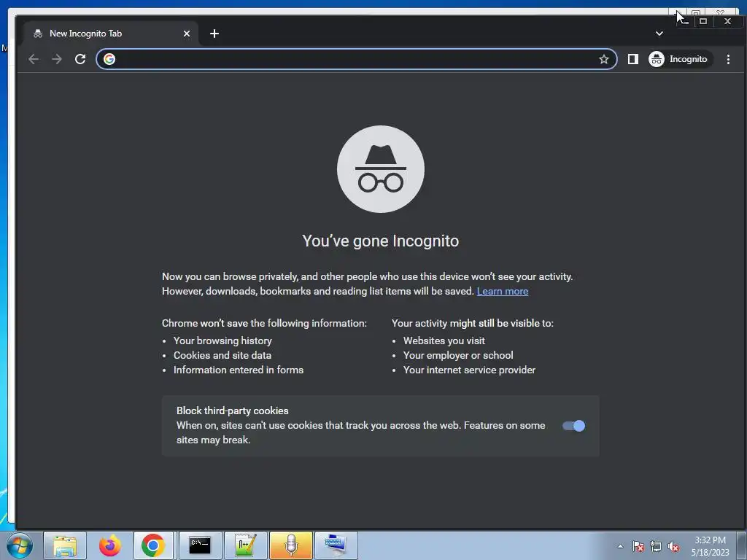Bookmark this tab with the star icon
The image size is (747, 560).
tap(603, 59)
